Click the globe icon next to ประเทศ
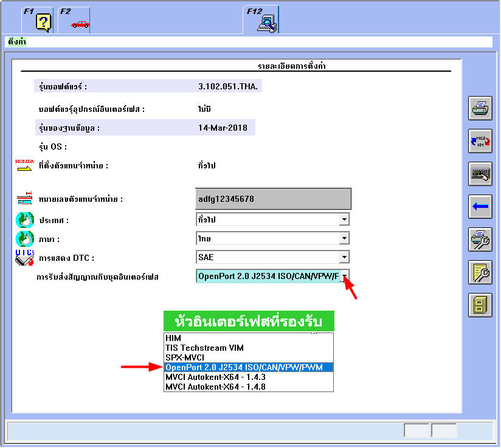Viewport: 501px width, 448px height. (24, 220)
